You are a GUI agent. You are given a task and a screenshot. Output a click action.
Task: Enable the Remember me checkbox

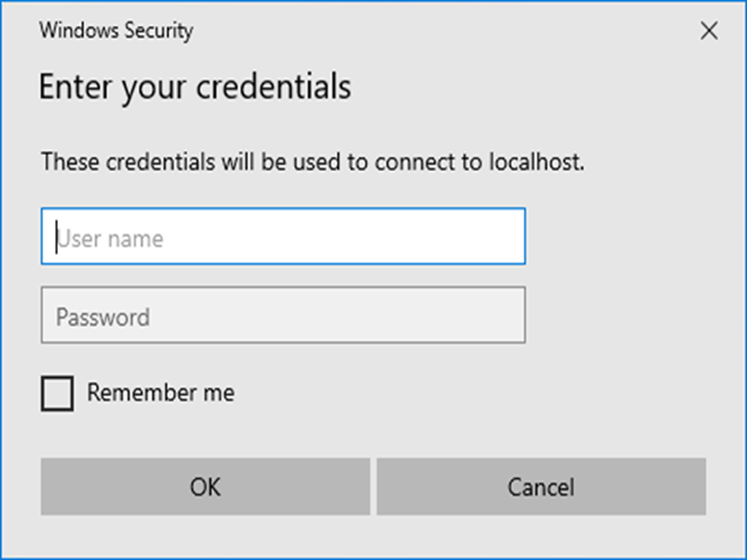point(57,393)
